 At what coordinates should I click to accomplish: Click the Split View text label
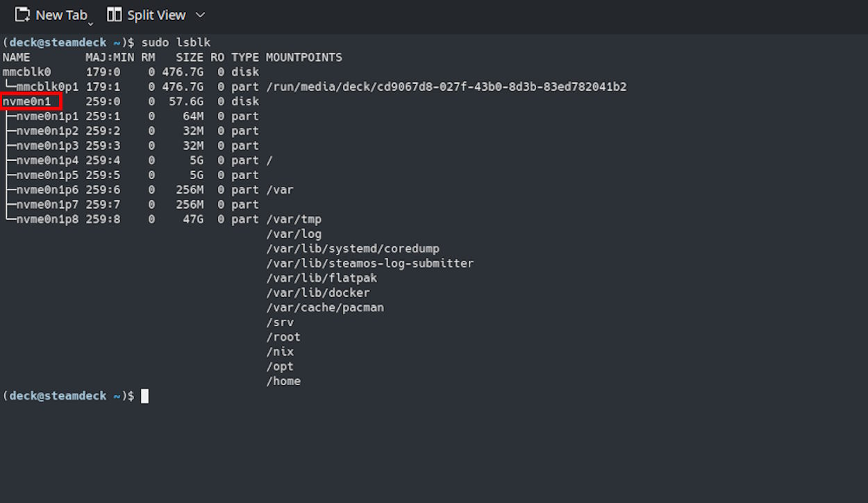(156, 15)
